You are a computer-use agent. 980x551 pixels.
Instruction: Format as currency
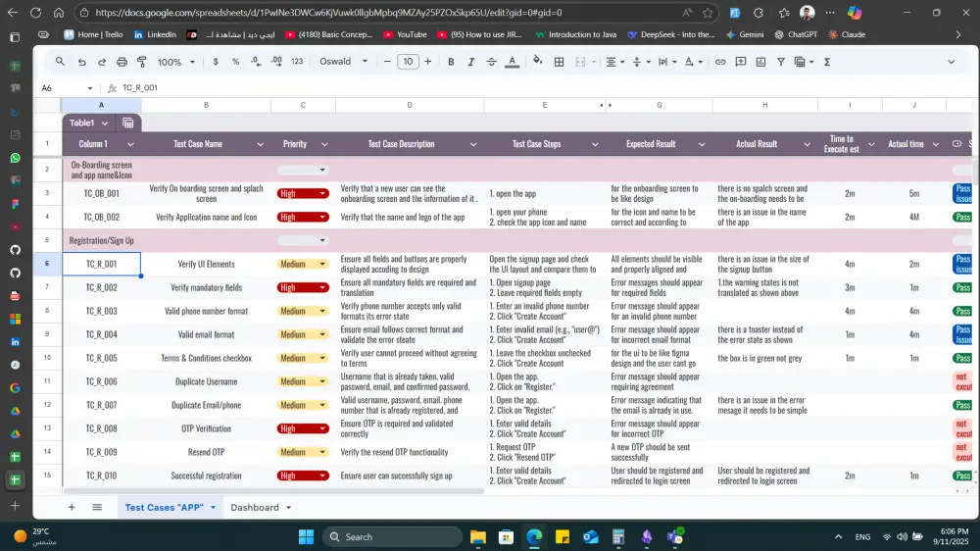tap(216, 62)
